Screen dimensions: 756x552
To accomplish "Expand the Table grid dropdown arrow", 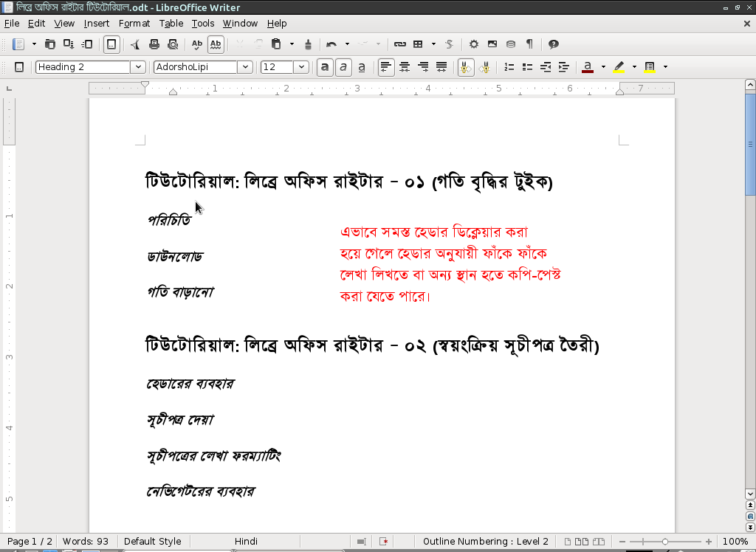I will click(433, 44).
